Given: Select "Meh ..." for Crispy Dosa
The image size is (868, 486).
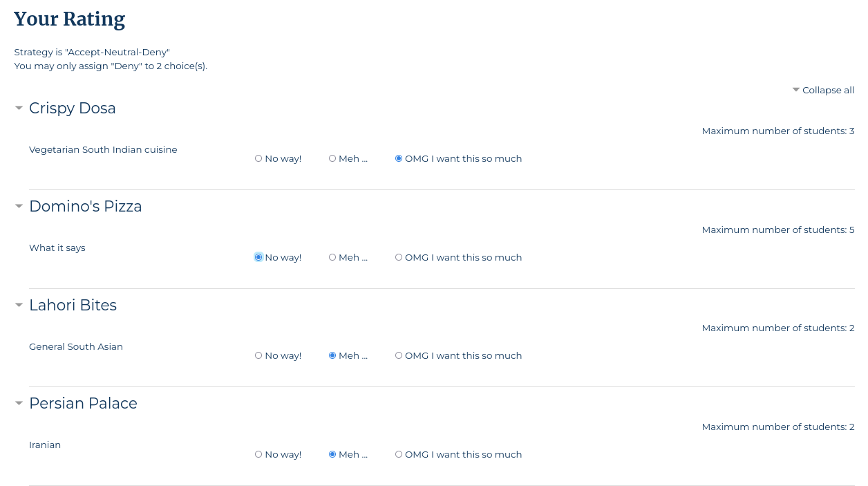Looking at the screenshot, I should (332, 158).
